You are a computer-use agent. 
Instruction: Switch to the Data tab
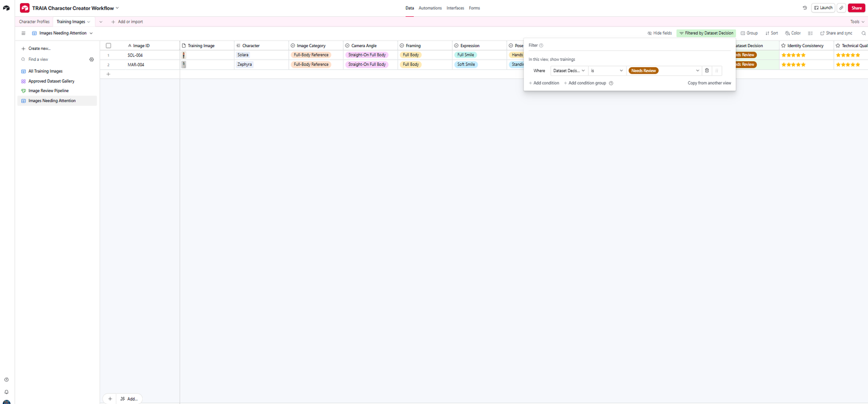pos(410,8)
